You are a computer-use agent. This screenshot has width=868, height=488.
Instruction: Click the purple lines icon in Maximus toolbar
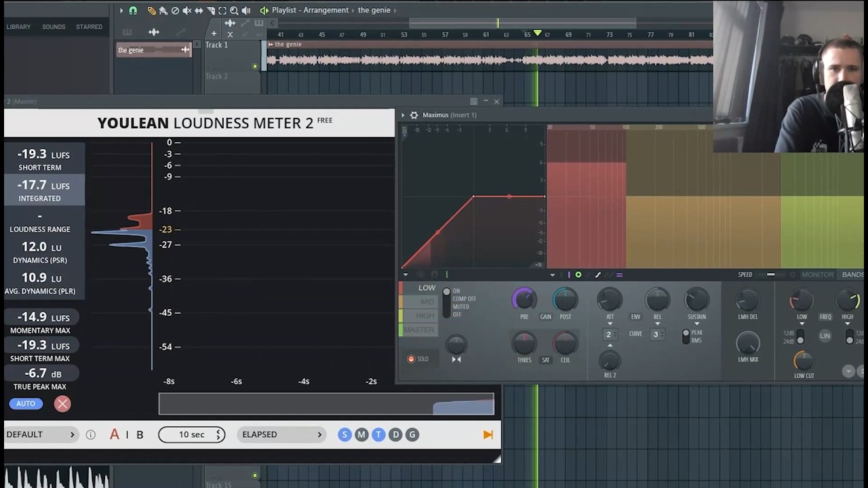pyautogui.click(x=619, y=274)
